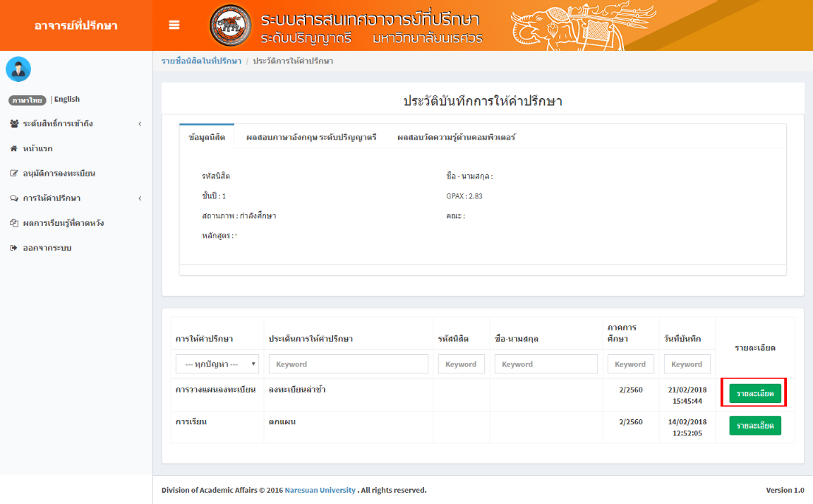Click the sign-out icon beside ออกจากระบบ
The image size is (813, 504).
pos(13,248)
